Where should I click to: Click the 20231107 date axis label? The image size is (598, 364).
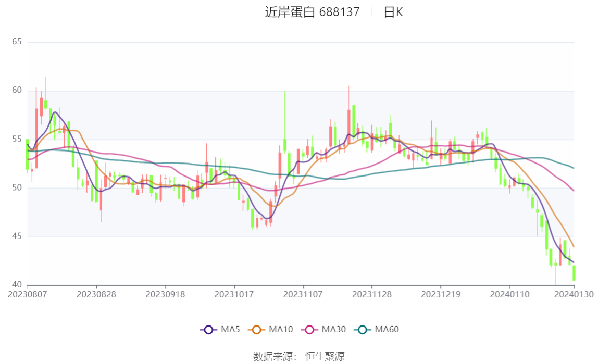tap(303, 294)
